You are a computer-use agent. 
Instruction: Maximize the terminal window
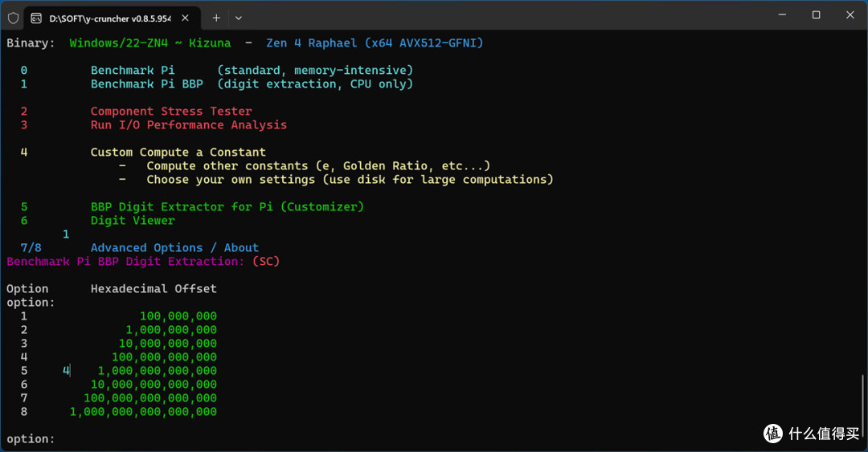[816, 15]
